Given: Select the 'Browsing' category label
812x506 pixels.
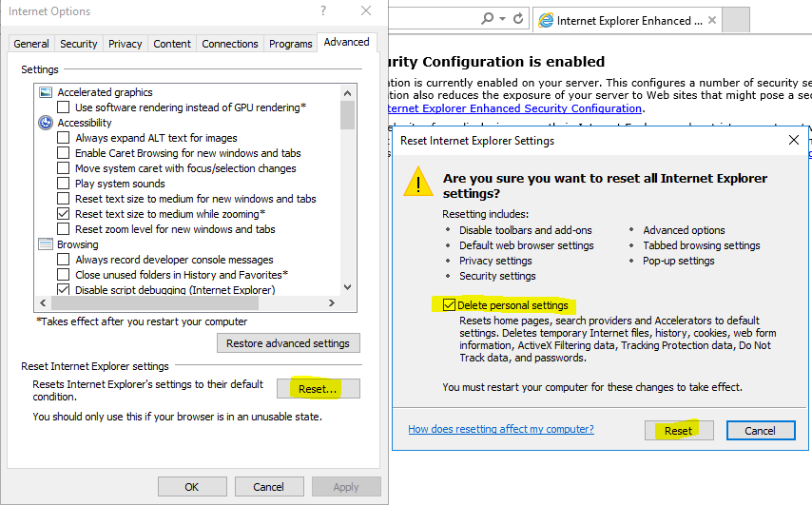Looking at the screenshot, I should 78,244.
